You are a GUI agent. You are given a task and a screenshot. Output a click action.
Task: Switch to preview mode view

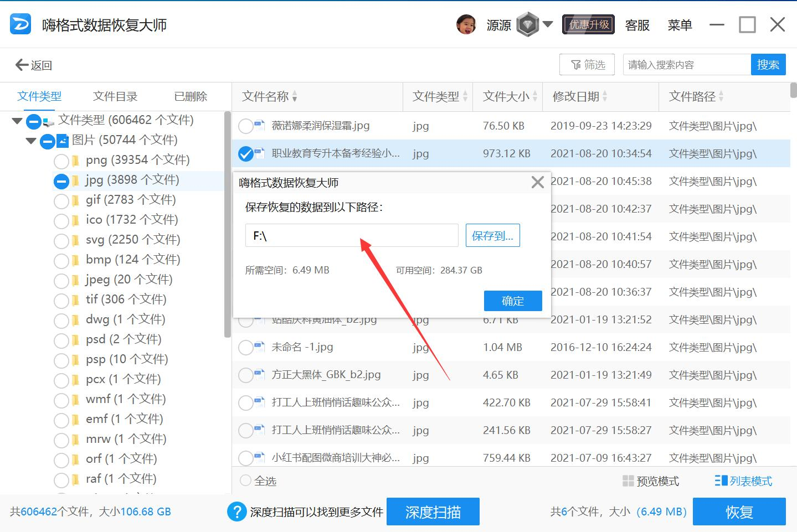[x=651, y=481]
